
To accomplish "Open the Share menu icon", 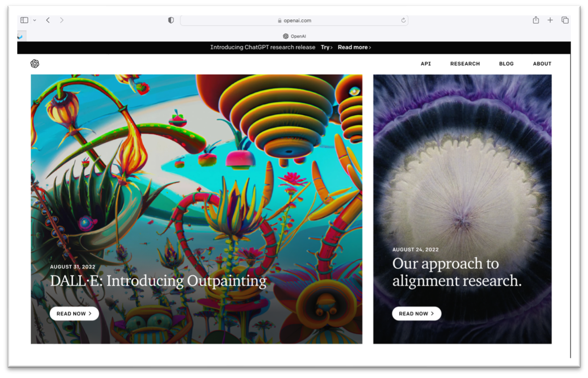I will pos(536,20).
